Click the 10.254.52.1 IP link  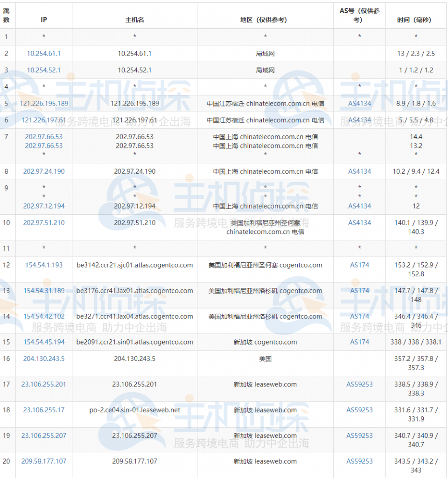click(43, 70)
